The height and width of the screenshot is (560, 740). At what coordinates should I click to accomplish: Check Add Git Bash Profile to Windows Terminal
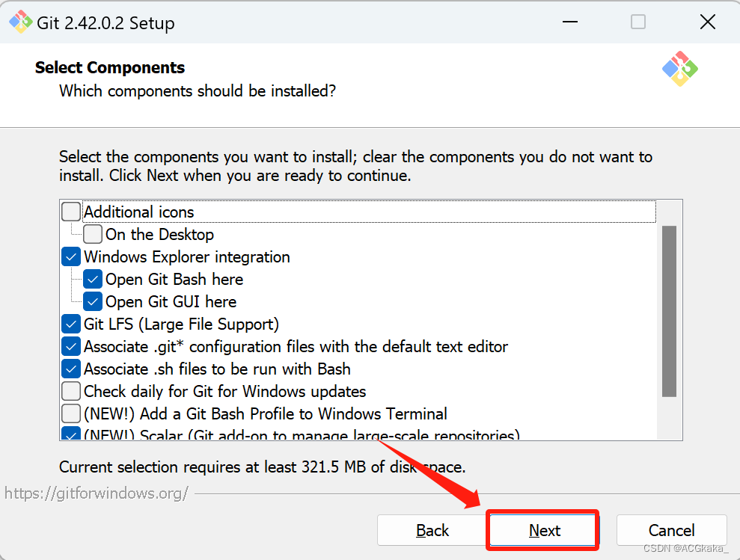71,413
